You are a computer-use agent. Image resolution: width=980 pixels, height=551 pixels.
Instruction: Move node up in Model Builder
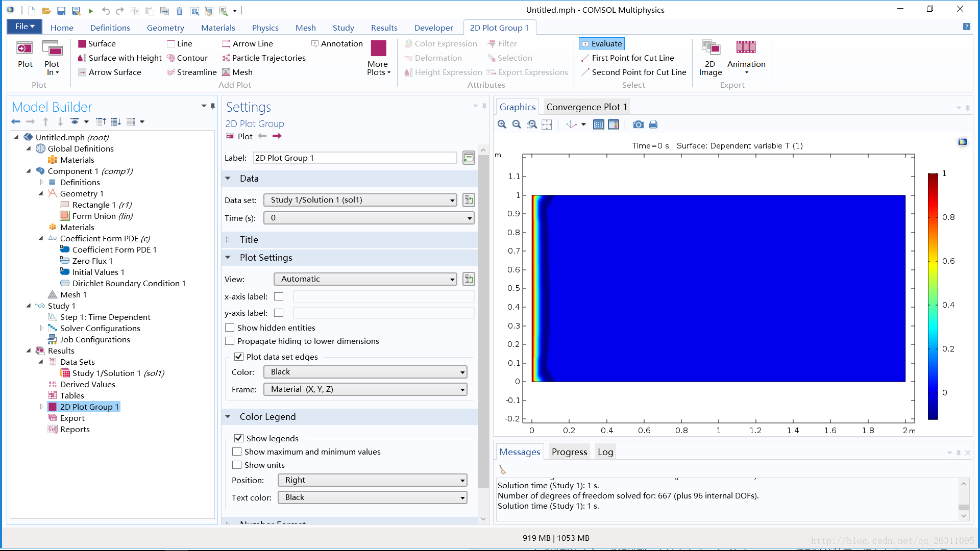(x=45, y=121)
